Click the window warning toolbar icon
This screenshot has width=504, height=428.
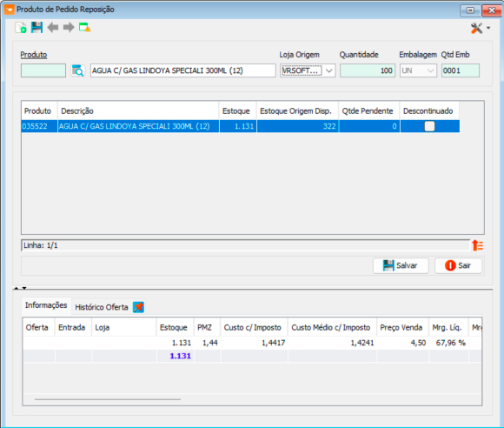pyautogui.click(x=84, y=28)
